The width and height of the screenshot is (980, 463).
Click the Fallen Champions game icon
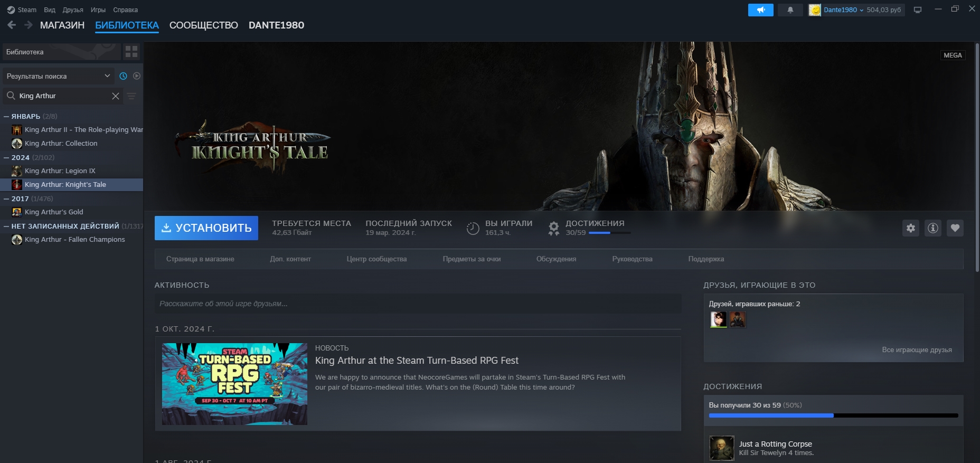[17, 240]
